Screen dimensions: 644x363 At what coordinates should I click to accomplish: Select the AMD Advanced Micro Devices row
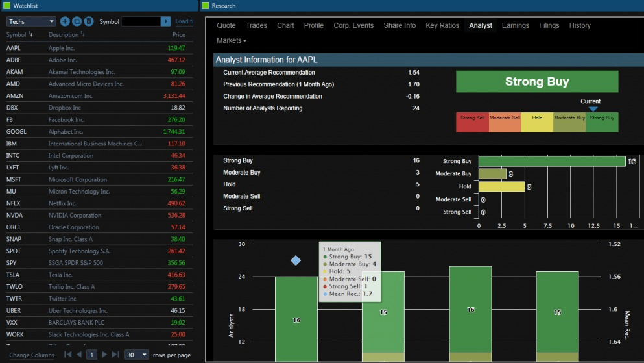pos(99,84)
